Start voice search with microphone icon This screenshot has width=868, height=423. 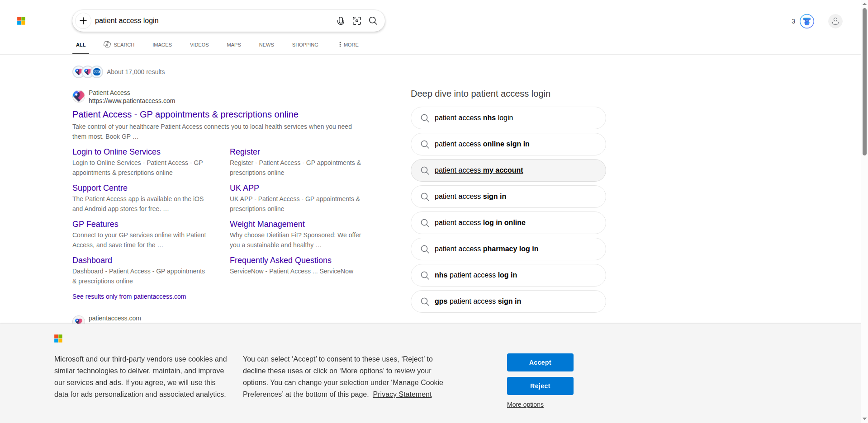click(x=341, y=21)
